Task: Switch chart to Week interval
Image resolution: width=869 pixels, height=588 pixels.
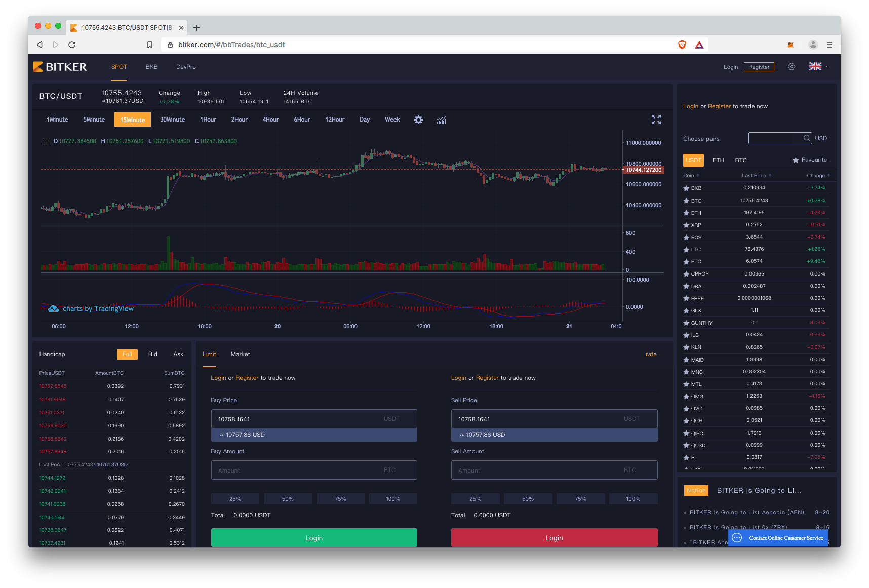Action: click(x=392, y=120)
